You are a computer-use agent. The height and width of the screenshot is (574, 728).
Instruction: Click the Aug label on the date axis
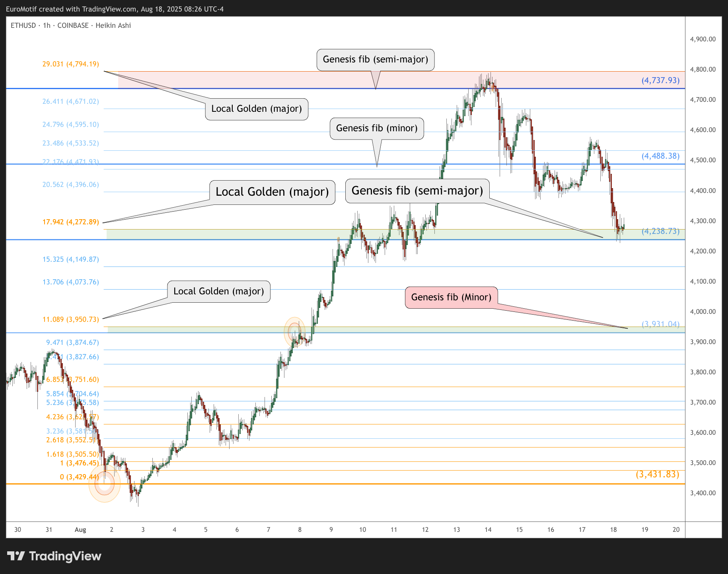(x=80, y=529)
